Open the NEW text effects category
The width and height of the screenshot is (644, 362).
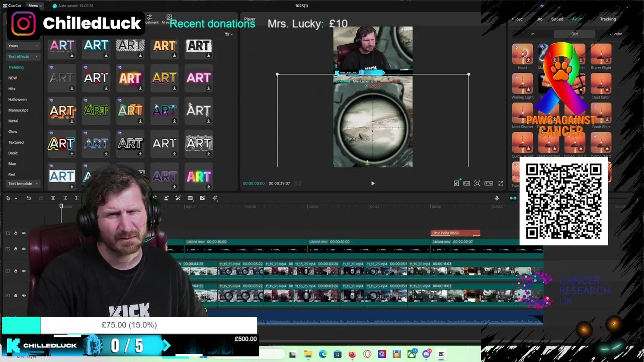point(13,78)
